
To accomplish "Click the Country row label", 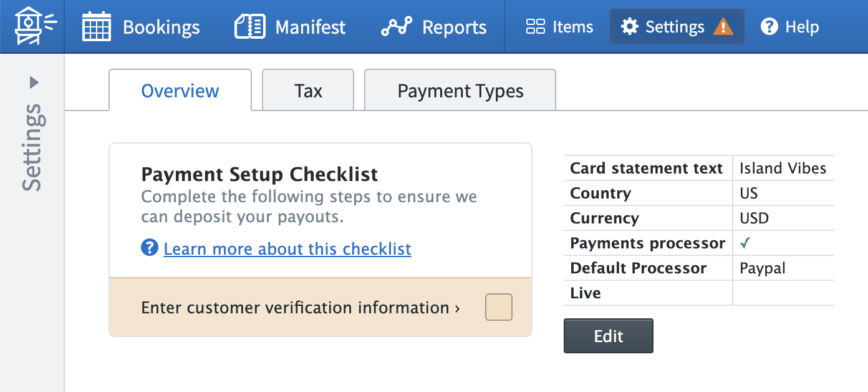I will pos(600,193).
